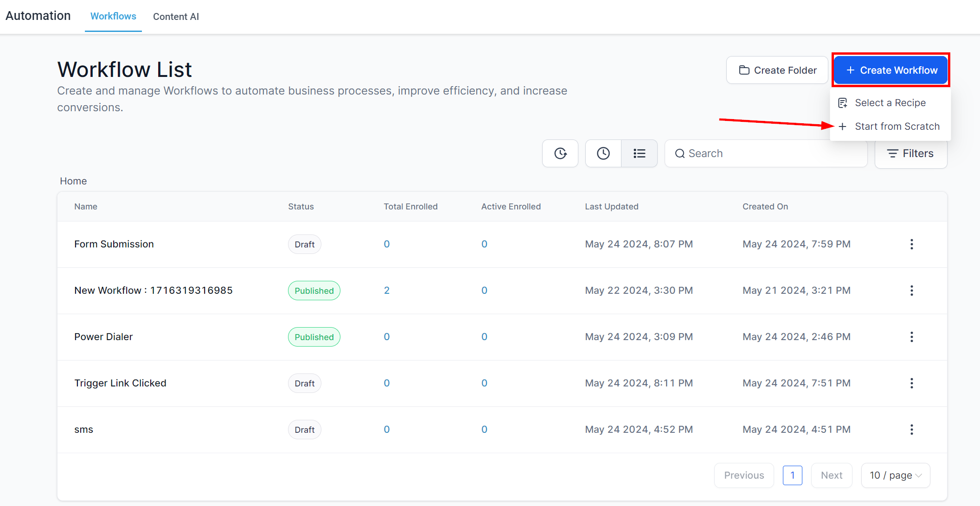Switch to the Content AI tab
The image size is (980, 506).
click(176, 17)
